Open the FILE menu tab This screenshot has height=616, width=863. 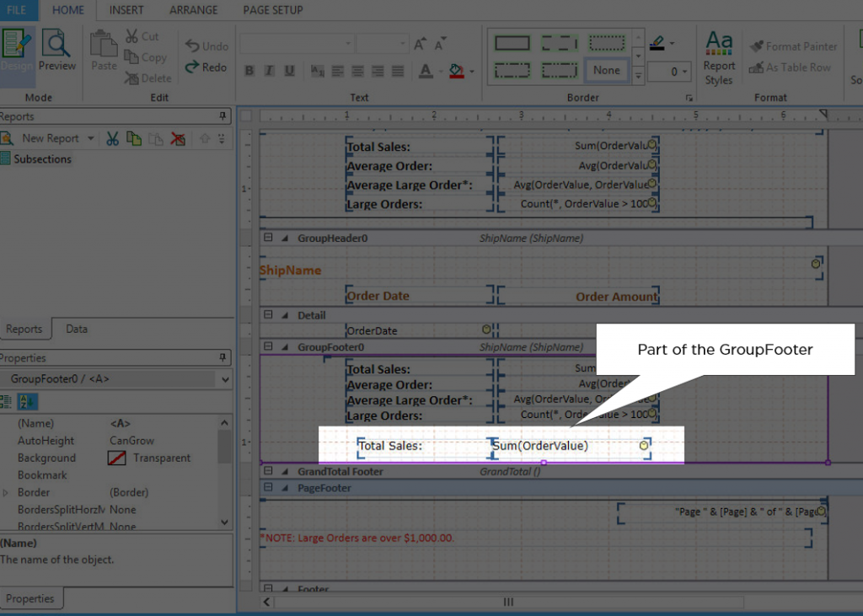[x=17, y=10]
